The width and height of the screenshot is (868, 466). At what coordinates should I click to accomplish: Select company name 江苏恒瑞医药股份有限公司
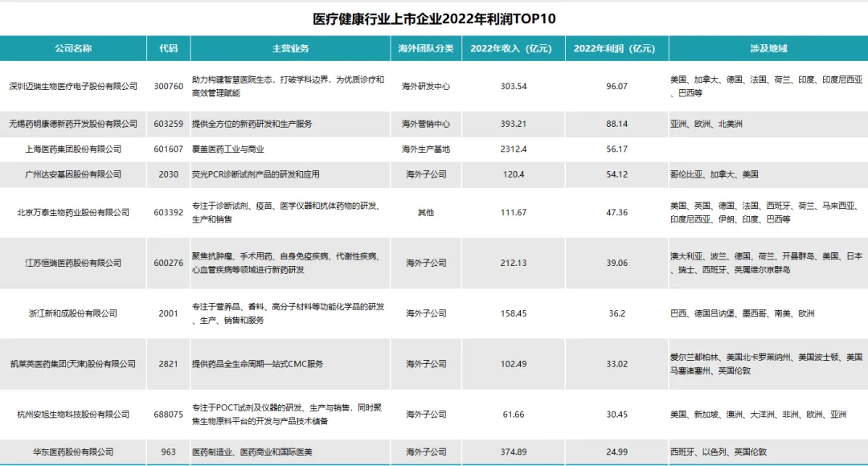click(x=73, y=263)
